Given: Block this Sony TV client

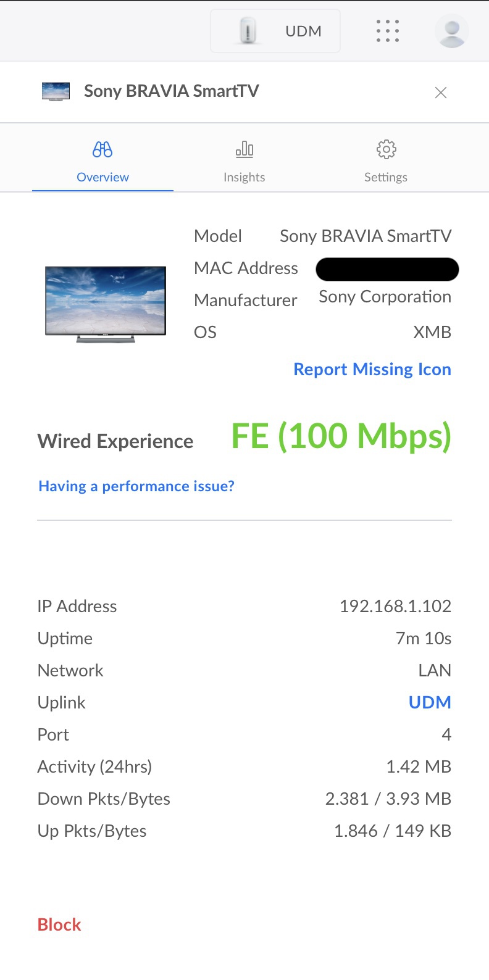Looking at the screenshot, I should click(x=59, y=924).
